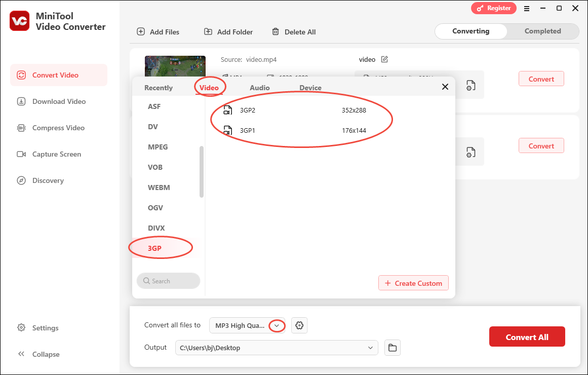Choose 3GP in the format list
This screenshot has width=588, height=375.
point(154,248)
